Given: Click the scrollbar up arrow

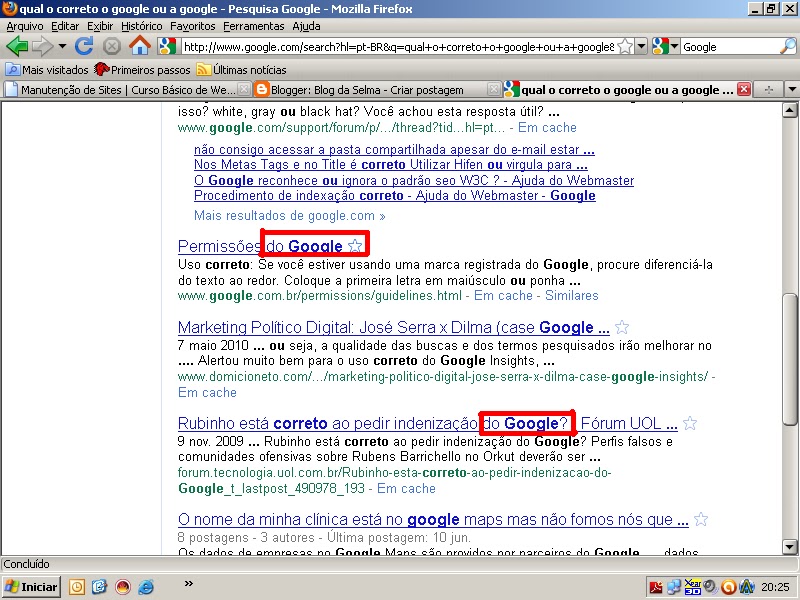Looking at the screenshot, I should coord(790,110).
